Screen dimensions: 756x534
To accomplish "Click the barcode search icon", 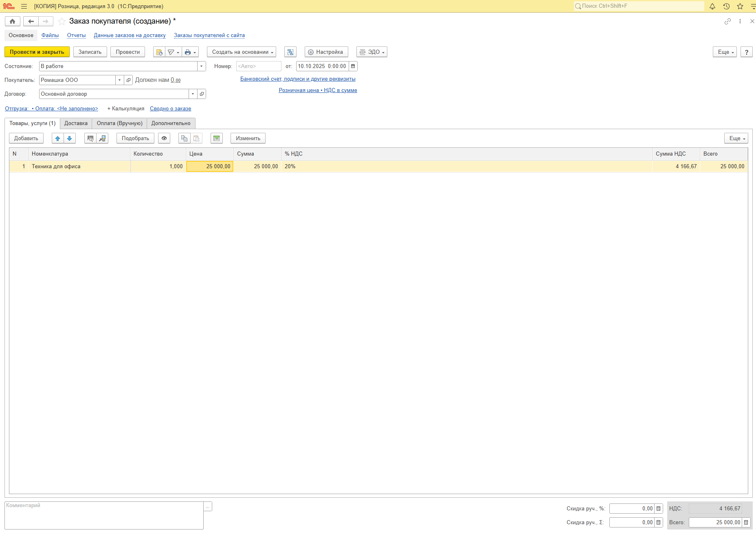I will 90,138.
